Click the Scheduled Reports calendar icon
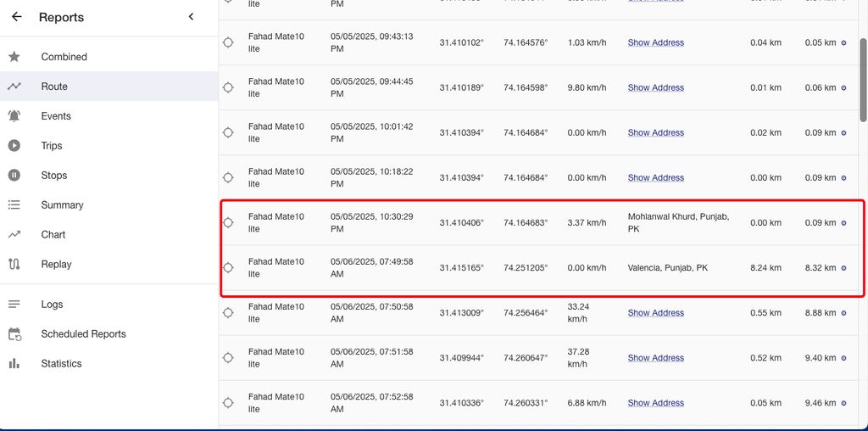Viewport: 868px width, 431px height. click(14, 334)
